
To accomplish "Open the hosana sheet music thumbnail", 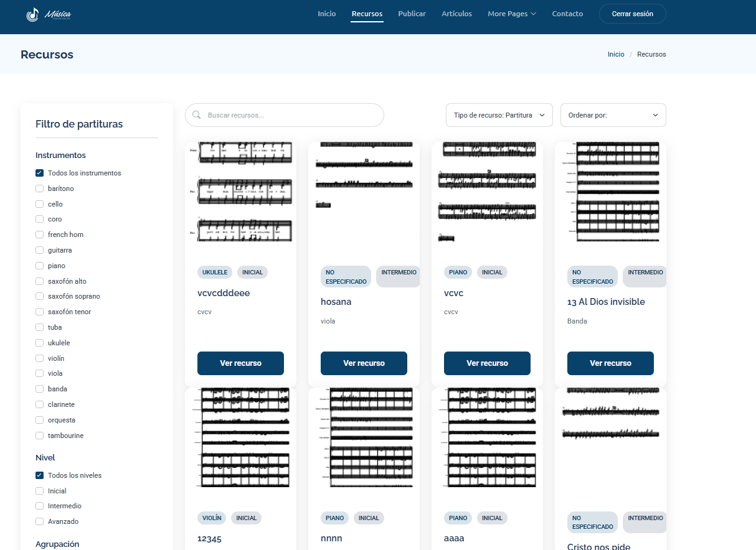I will point(364,192).
